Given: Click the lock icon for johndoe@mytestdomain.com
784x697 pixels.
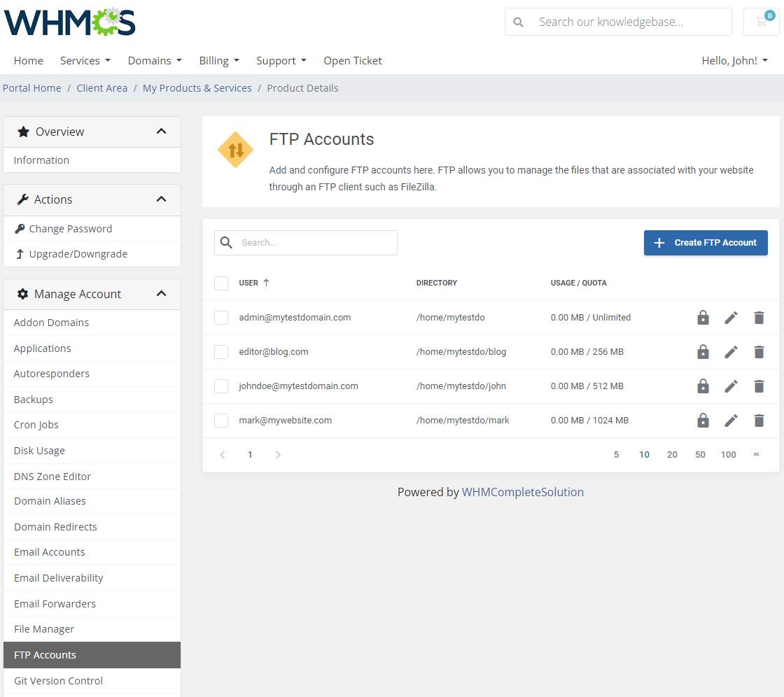Looking at the screenshot, I should pyautogui.click(x=703, y=386).
